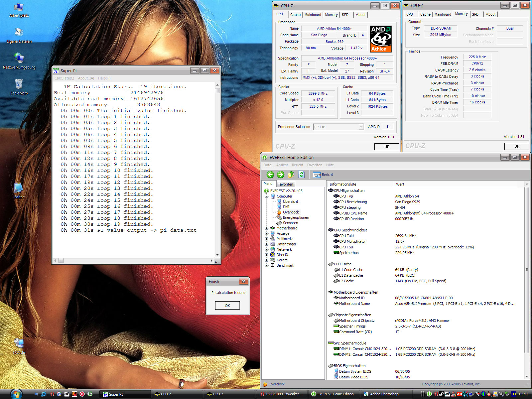Click the Super PI vertical scrollbar thumb

[x=217, y=90]
